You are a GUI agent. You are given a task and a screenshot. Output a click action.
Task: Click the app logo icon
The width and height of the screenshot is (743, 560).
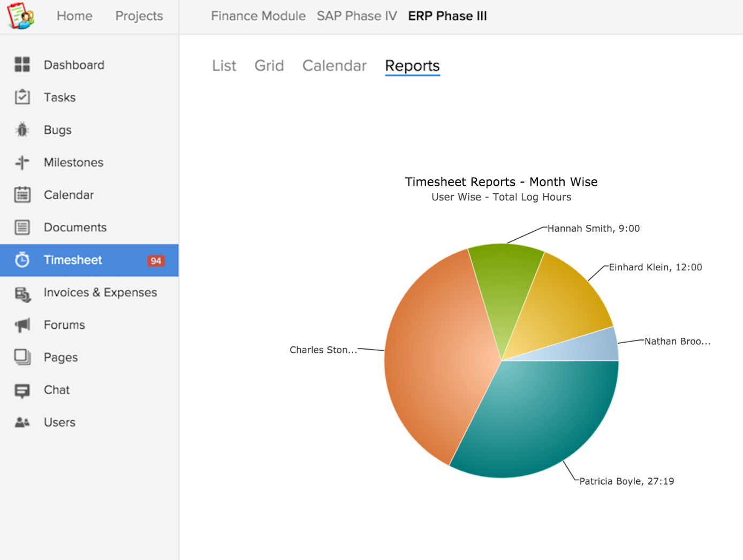pyautogui.click(x=21, y=16)
